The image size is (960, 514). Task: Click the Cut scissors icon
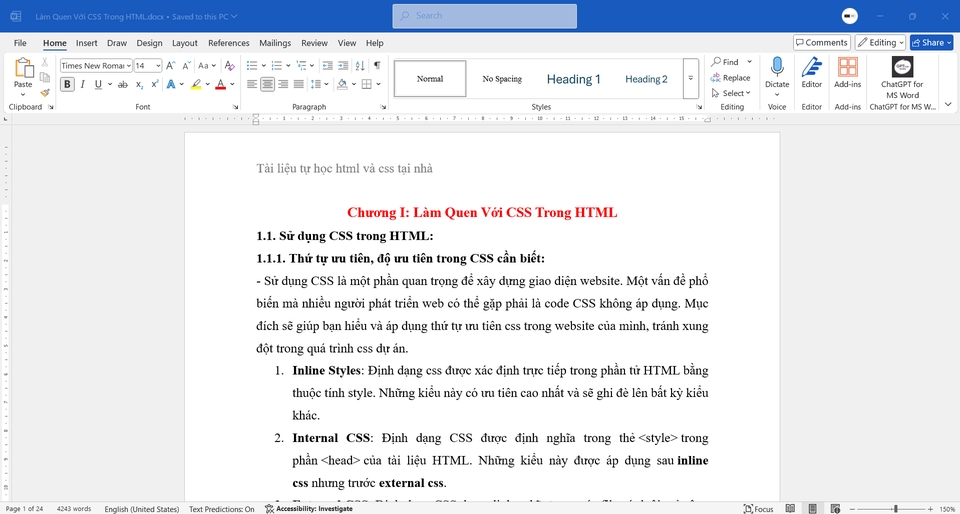click(x=45, y=62)
